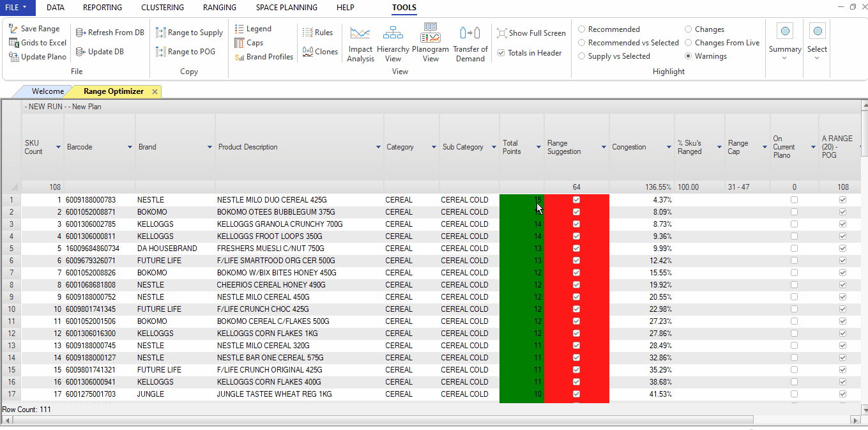Click Show Full Screen
The width and height of the screenshot is (868, 430).
click(531, 33)
